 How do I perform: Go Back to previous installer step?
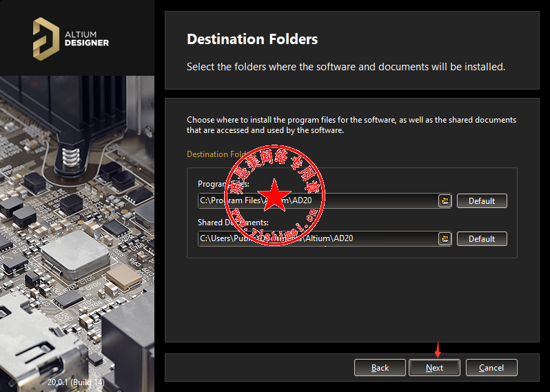pyautogui.click(x=380, y=367)
